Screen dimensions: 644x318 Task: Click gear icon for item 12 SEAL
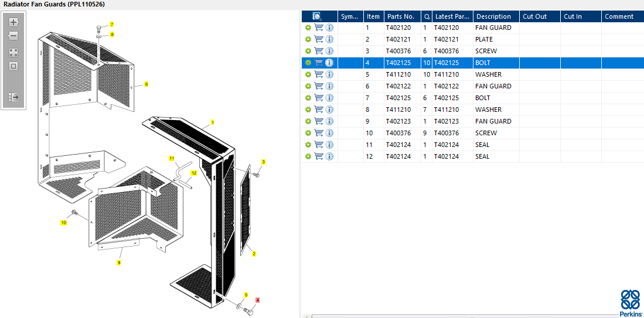click(308, 156)
